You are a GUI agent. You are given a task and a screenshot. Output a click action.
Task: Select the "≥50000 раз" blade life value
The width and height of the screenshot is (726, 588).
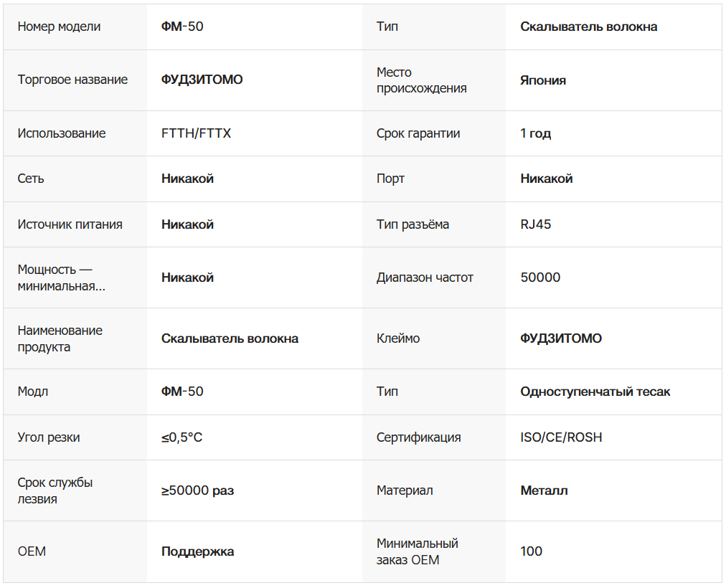tap(197, 491)
